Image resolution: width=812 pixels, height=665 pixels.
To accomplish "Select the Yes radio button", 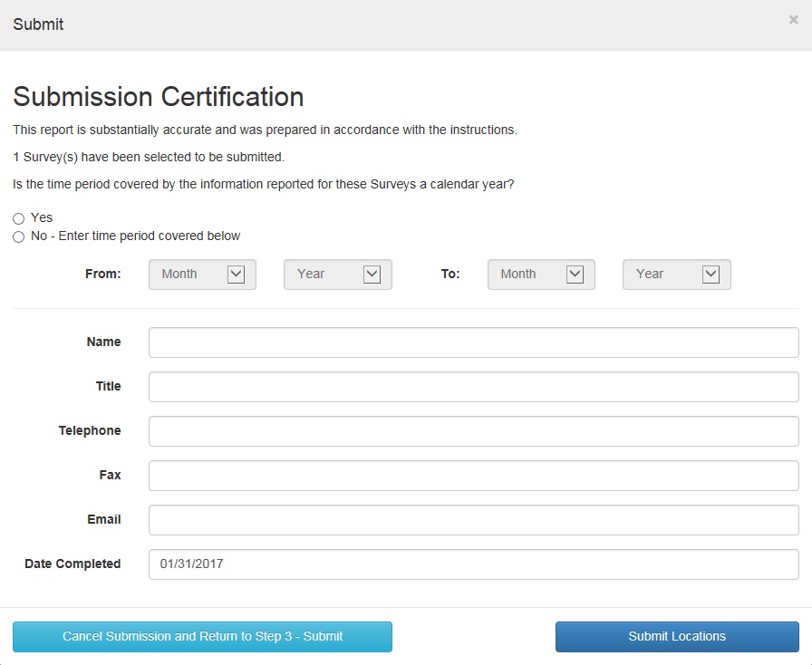I will tap(18, 218).
